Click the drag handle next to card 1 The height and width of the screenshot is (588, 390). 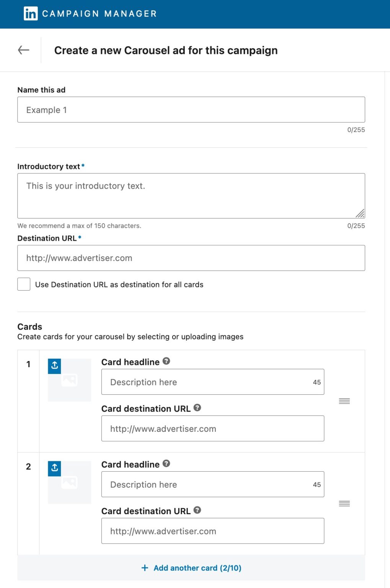pos(344,401)
